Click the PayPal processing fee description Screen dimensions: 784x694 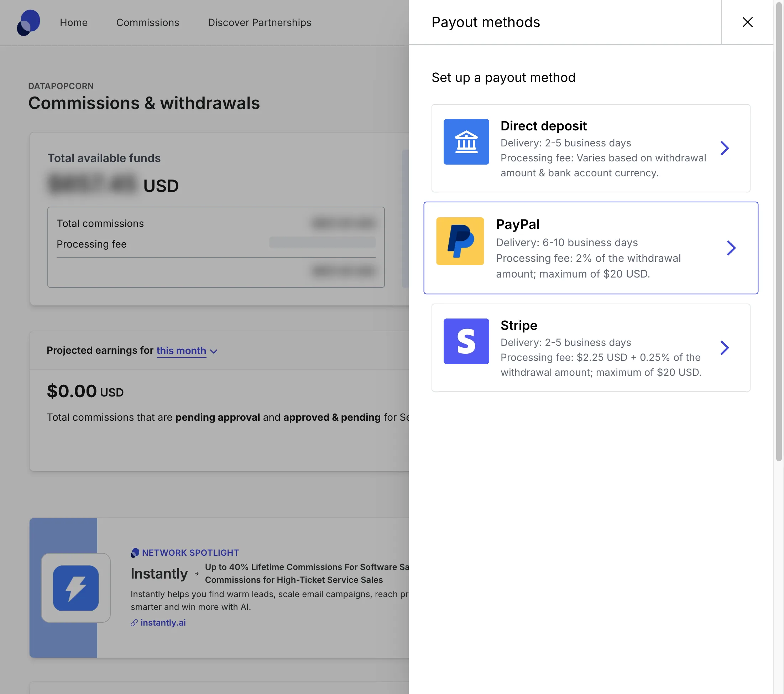(589, 266)
